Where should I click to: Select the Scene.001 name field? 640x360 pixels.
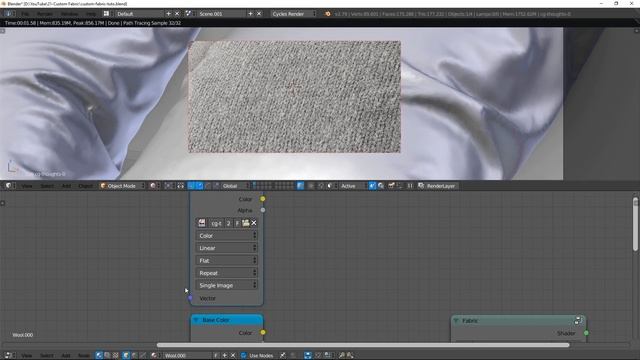coord(222,13)
